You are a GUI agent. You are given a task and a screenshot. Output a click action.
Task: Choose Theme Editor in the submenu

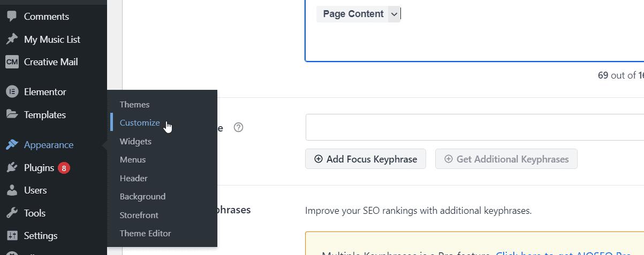[x=146, y=234]
